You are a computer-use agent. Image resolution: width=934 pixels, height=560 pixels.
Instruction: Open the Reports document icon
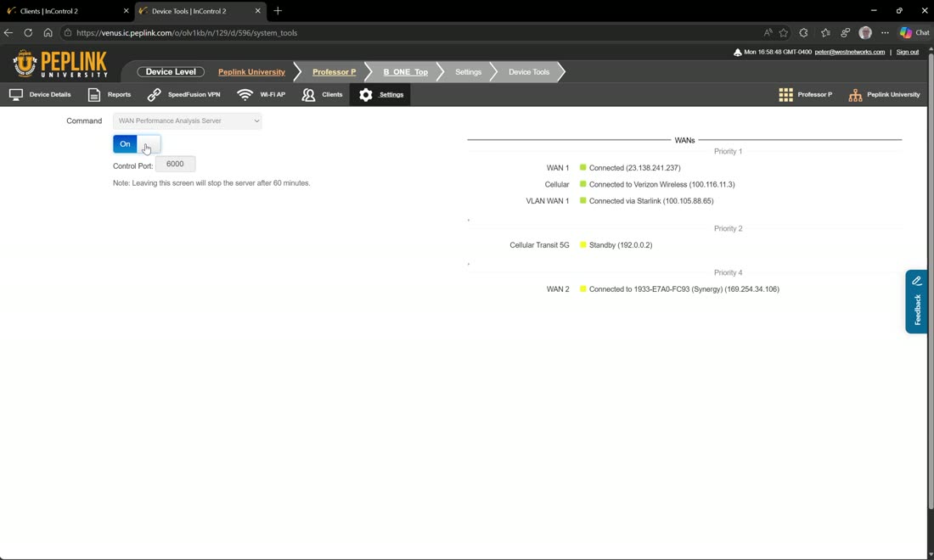pyautogui.click(x=94, y=95)
